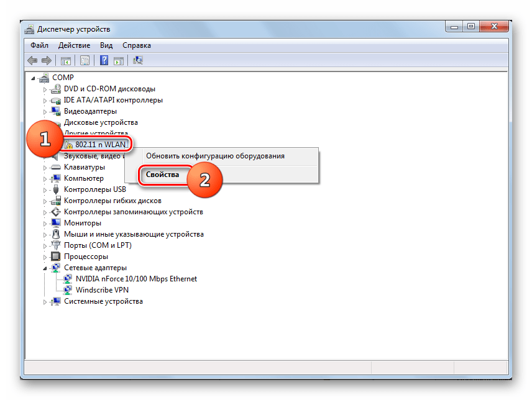
Task: Click the DVD и CD-ROM дисководы icon
Action: [56, 89]
